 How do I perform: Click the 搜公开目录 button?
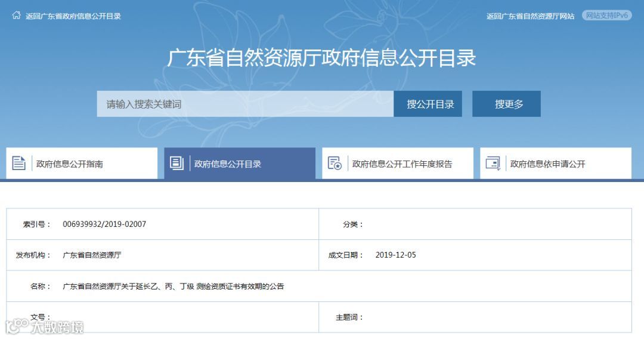(428, 104)
